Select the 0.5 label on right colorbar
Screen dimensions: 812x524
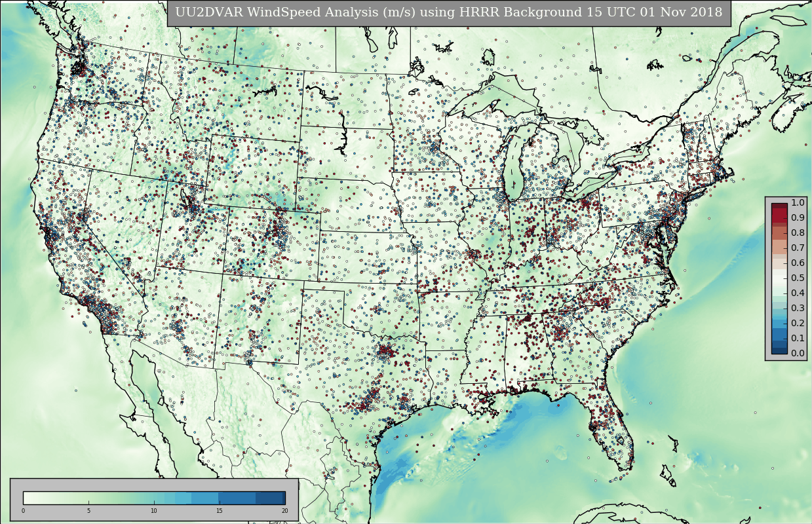[798, 278]
